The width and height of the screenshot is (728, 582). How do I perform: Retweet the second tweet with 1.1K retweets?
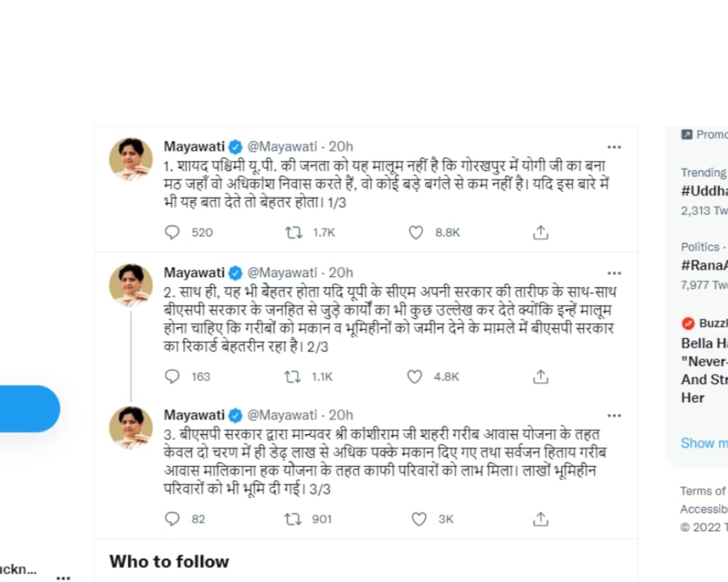[x=293, y=376]
